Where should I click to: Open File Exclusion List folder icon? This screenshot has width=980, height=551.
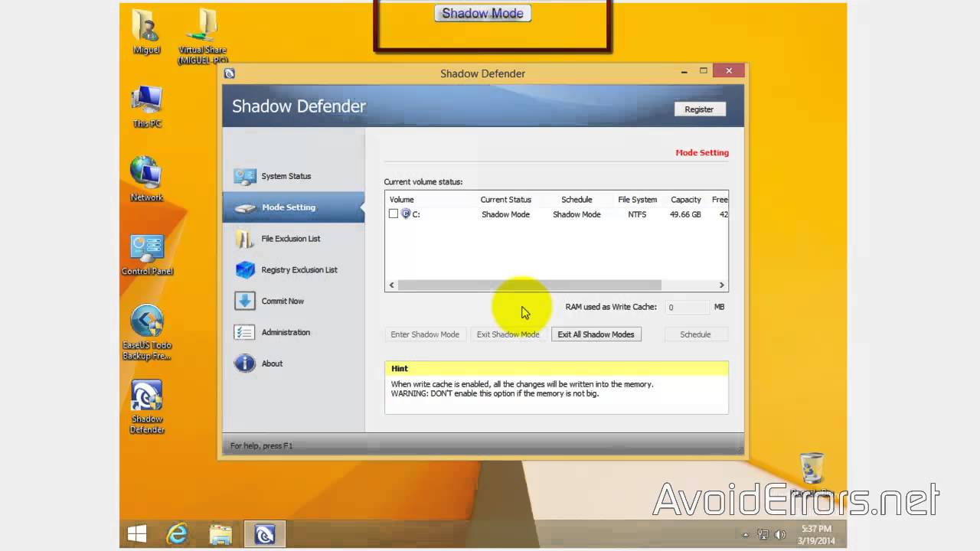pyautogui.click(x=245, y=239)
